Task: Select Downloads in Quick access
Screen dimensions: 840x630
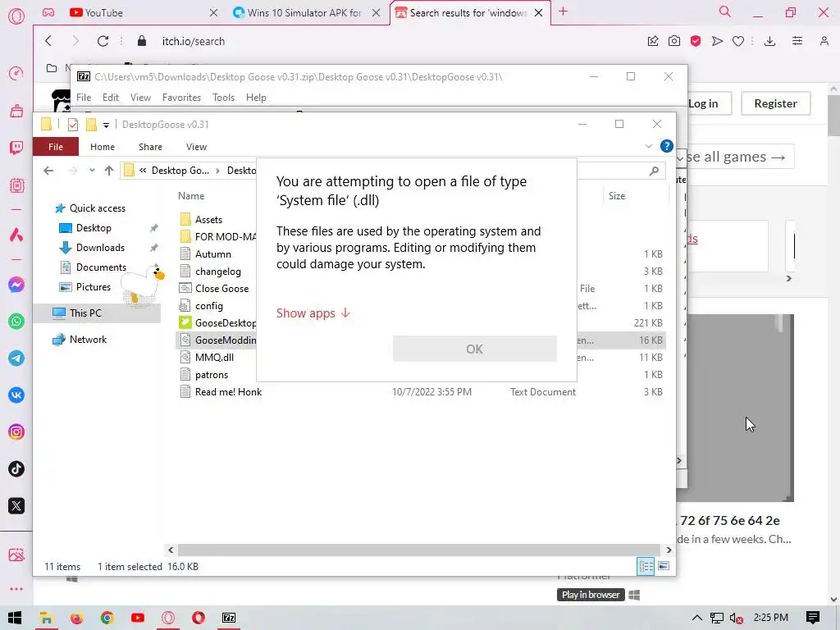Action: (100, 248)
